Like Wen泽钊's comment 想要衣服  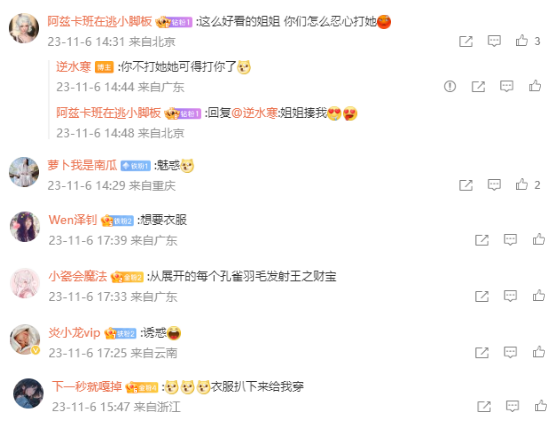click(x=539, y=240)
